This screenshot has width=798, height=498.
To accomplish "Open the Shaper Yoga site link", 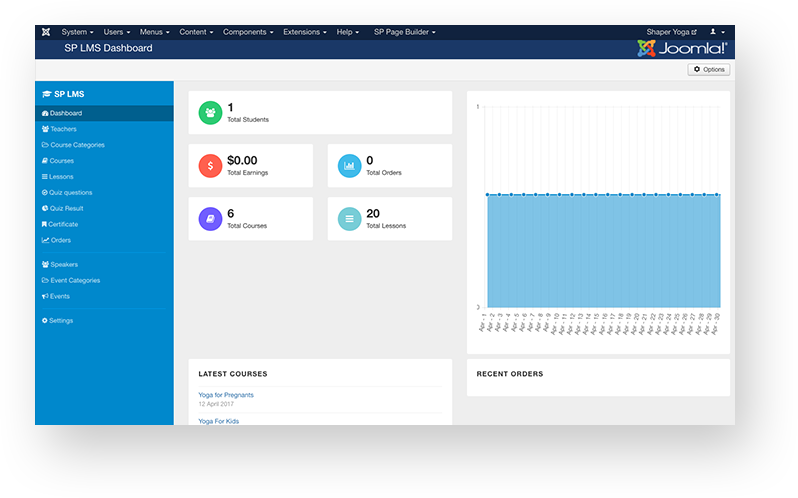I will [x=672, y=32].
